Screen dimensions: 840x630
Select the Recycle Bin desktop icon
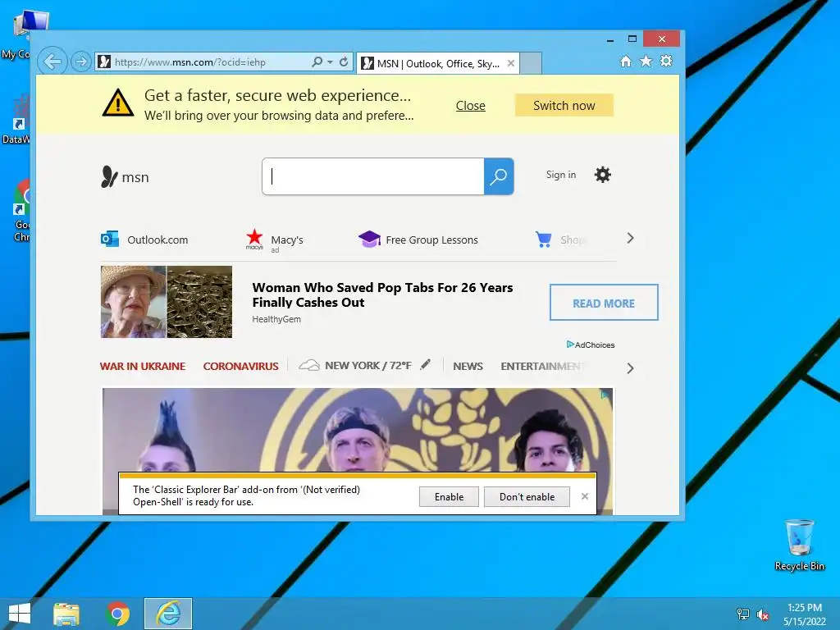click(x=799, y=545)
